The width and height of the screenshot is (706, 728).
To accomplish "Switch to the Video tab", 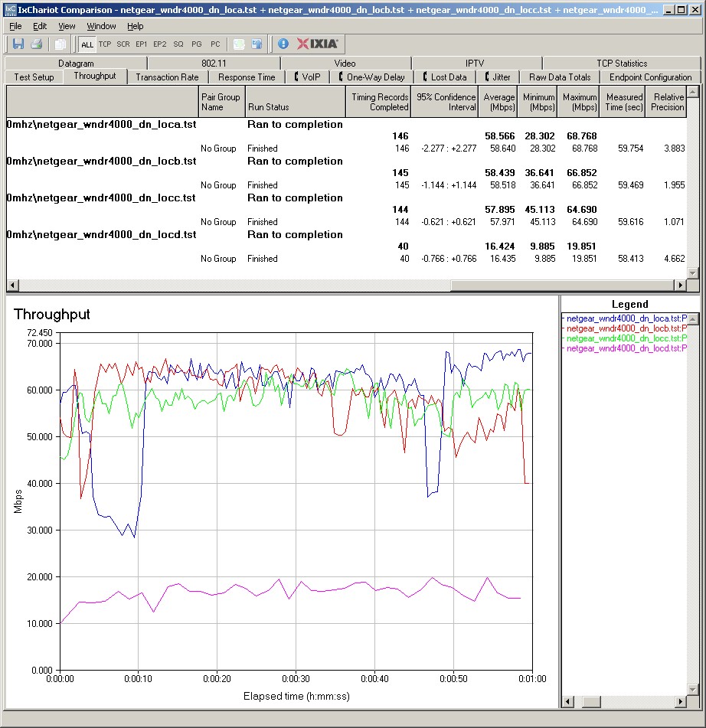I will pos(345,63).
